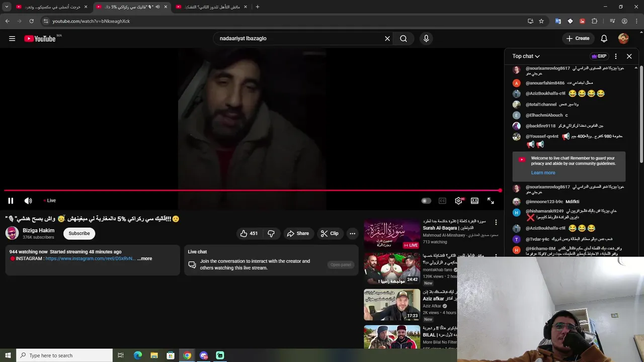Open more actions three-dot menu under video

click(352, 233)
